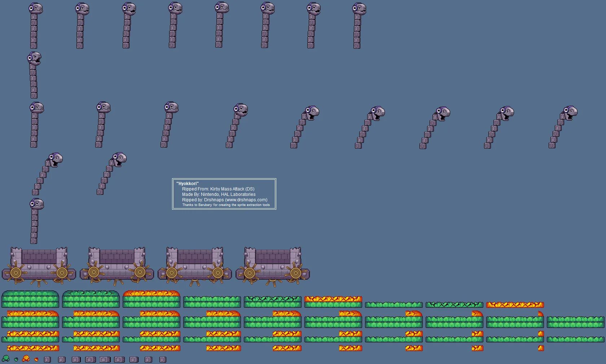
Task: Click the first open-mouthed leaning dinosaur in the fourth row
Action: coord(48,174)
